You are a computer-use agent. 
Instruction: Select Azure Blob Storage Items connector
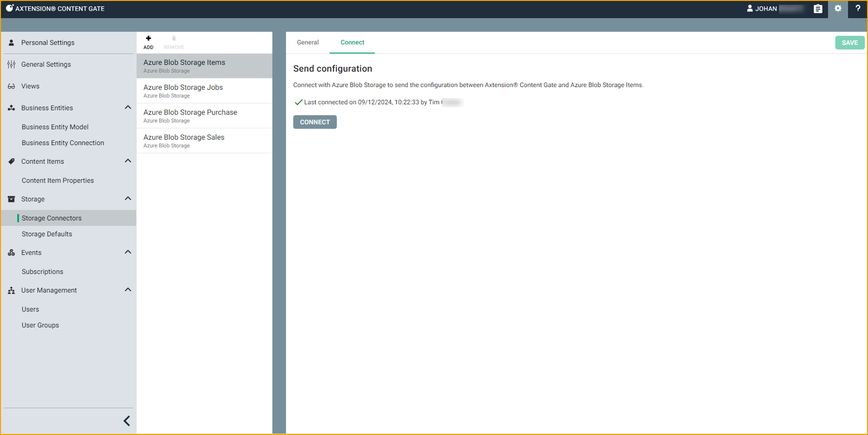[204, 66]
